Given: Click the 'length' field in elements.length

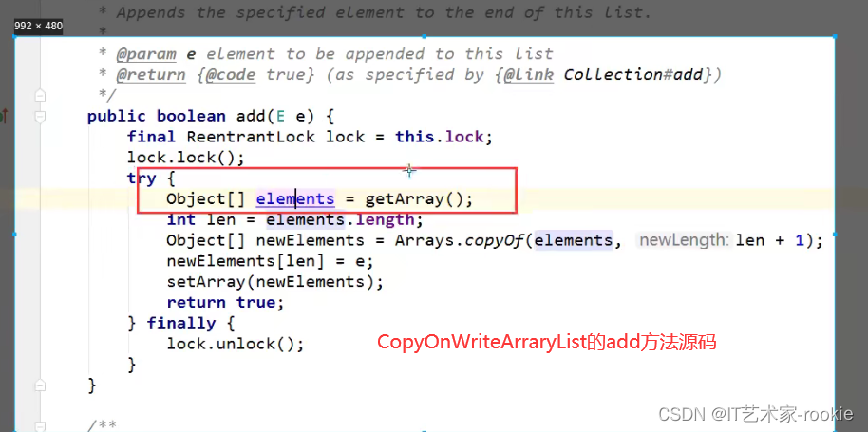Looking at the screenshot, I should click(384, 220).
